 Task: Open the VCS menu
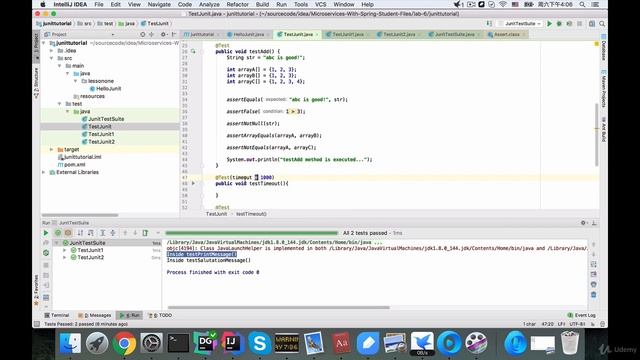(x=321, y=4)
